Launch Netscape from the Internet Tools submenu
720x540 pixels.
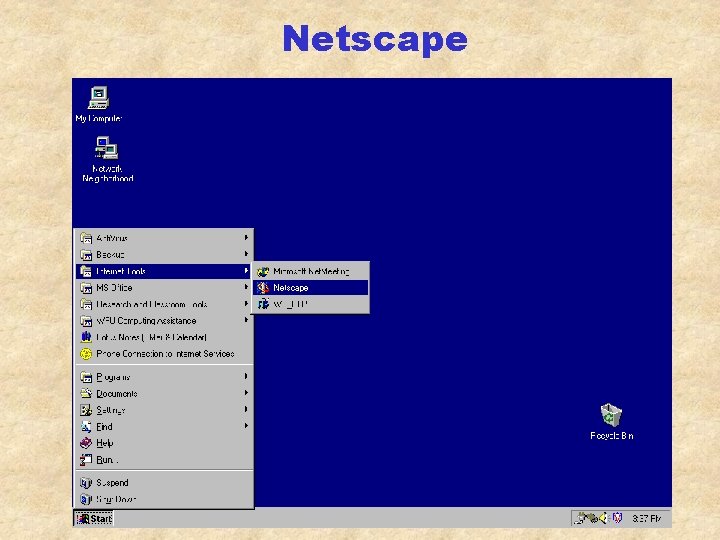pos(310,288)
